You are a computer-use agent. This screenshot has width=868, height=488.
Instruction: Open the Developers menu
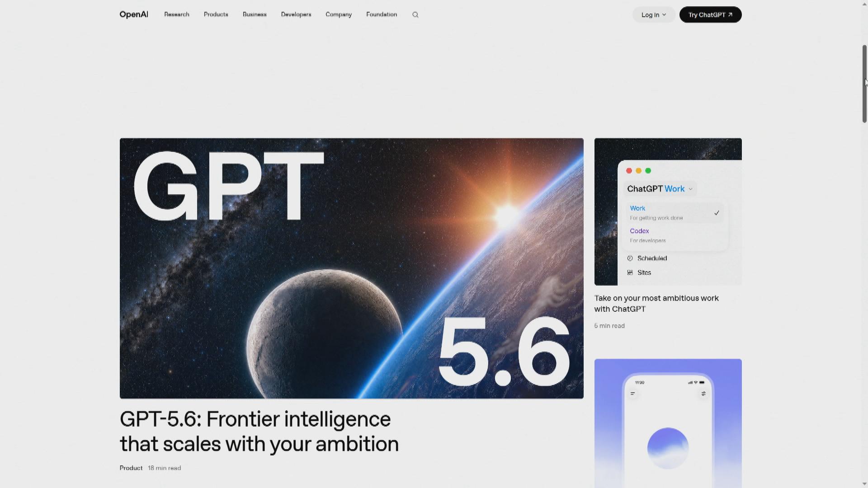pyautogui.click(x=296, y=14)
